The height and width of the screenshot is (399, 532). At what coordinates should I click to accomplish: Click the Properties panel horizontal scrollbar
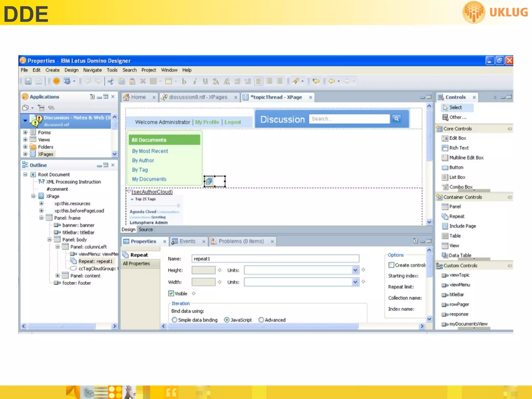[262, 326]
